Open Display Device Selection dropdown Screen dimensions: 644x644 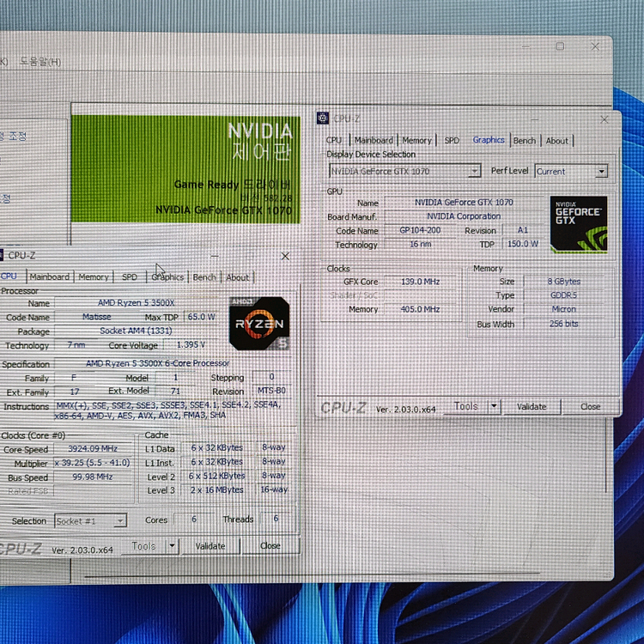pyautogui.click(x=404, y=171)
